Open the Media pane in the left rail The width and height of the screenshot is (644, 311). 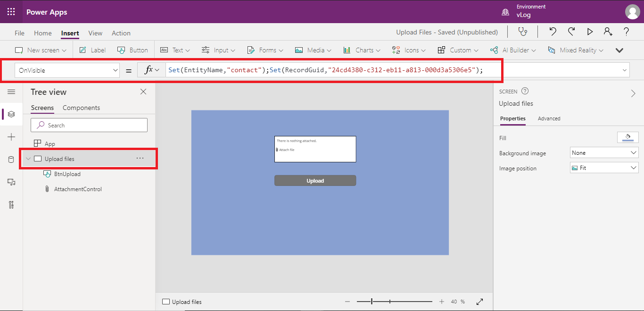pyautogui.click(x=10, y=182)
